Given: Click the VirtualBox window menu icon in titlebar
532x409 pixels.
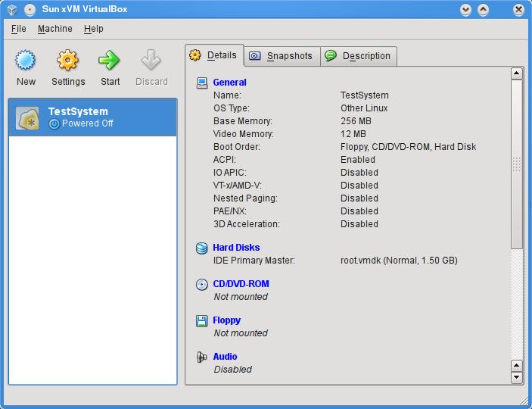Looking at the screenshot, I should coord(11,10).
